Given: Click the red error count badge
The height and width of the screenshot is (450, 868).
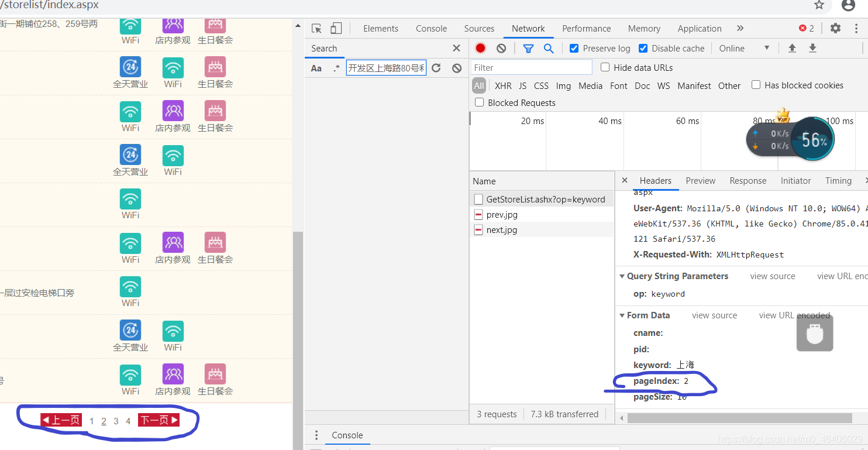Looking at the screenshot, I should [x=807, y=28].
